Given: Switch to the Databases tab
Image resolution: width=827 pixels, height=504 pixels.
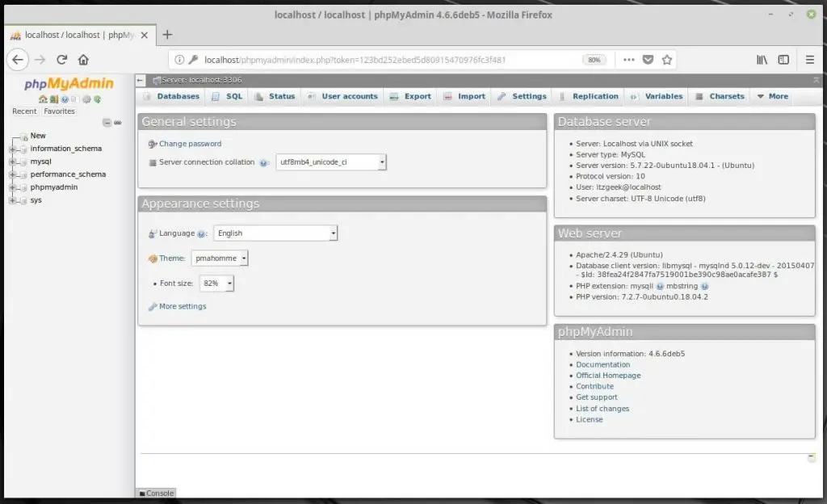Looking at the screenshot, I should pyautogui.click(x=172, y=96).
